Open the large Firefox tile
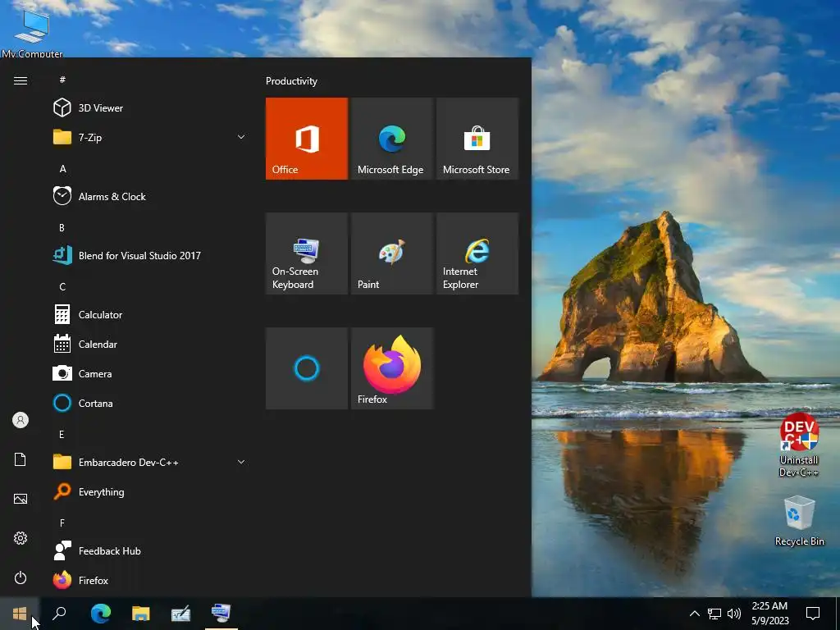The width and height of the screenshot is (840, 630). pyautogui.click(x=391, y=368)
